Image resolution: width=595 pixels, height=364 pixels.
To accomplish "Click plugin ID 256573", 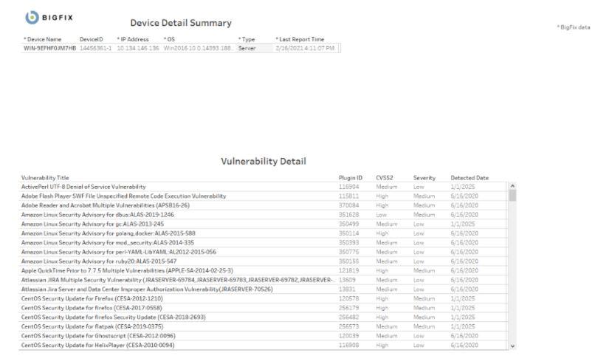I will tap(348, 326).
